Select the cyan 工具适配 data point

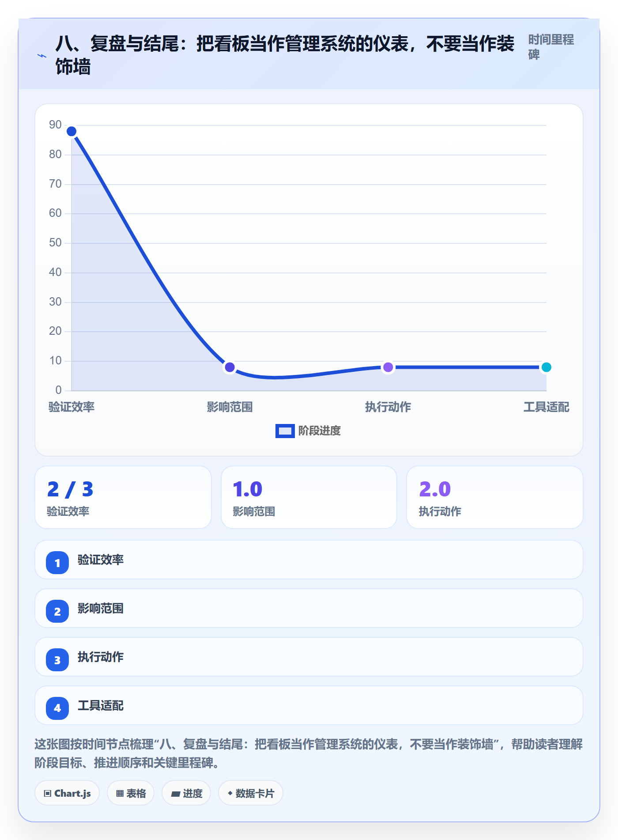(x=546, y=367)
